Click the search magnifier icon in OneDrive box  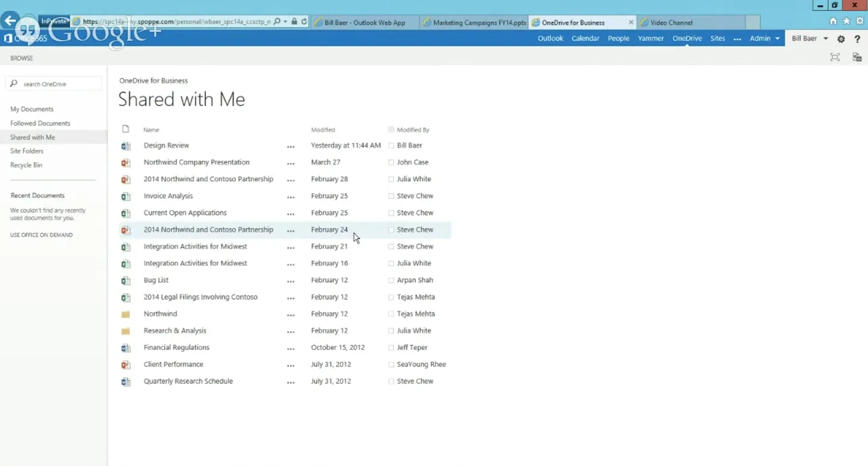14,84
